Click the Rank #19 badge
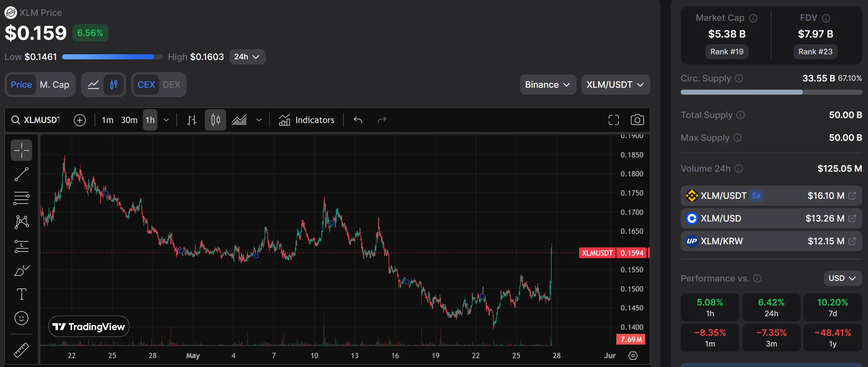 point(727,52)
